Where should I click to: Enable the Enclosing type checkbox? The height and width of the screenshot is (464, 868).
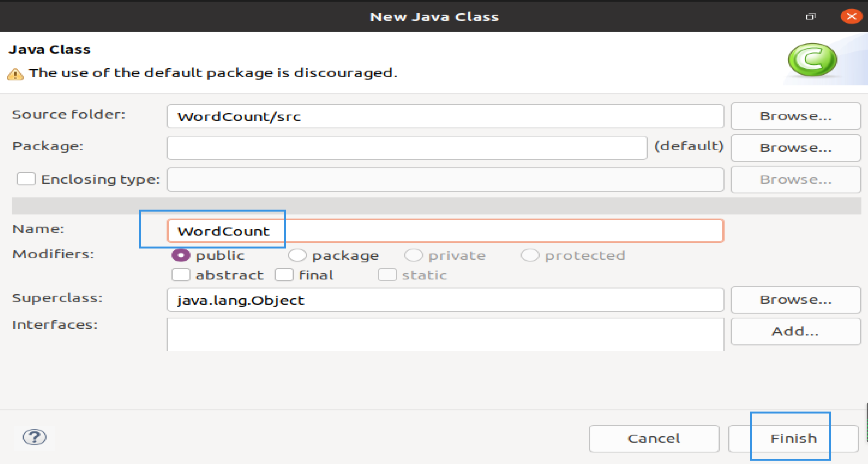(26, 179)
